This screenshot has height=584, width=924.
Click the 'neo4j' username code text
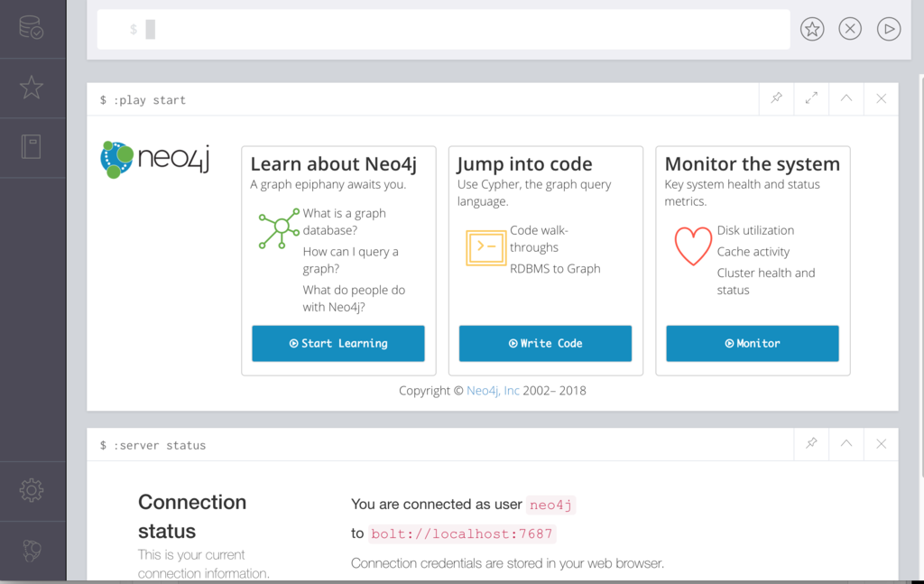click(x=550, y=505)
